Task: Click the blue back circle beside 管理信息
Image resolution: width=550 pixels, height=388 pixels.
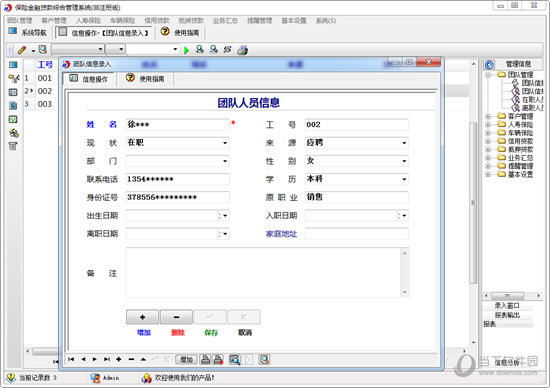Action: pyautogui.click(x=489, y=64)
